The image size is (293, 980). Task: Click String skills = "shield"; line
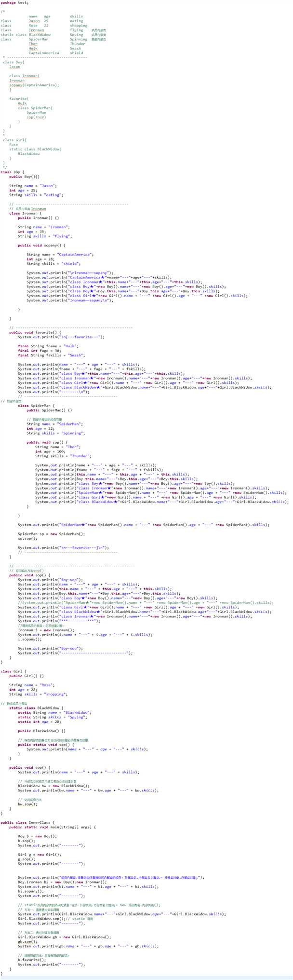point(53,264)
